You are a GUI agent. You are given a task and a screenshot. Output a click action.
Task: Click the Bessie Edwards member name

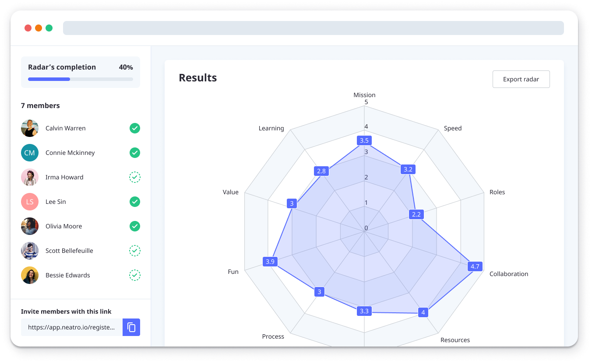click(68, 275)
